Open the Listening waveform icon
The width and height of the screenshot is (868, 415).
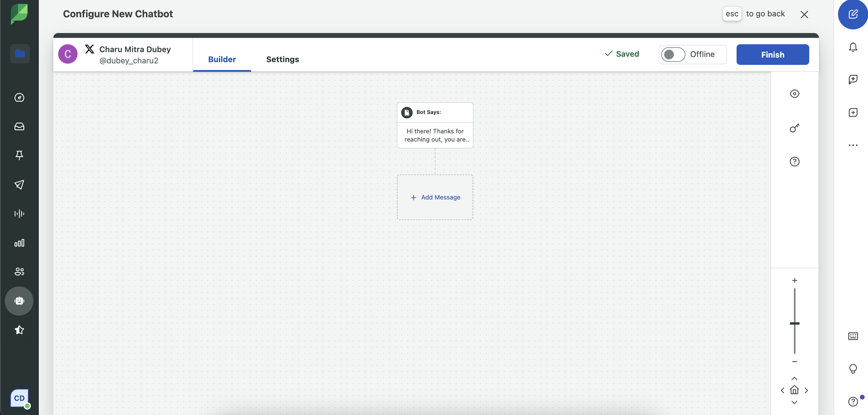pyautogui.click(x=20, y=214)
